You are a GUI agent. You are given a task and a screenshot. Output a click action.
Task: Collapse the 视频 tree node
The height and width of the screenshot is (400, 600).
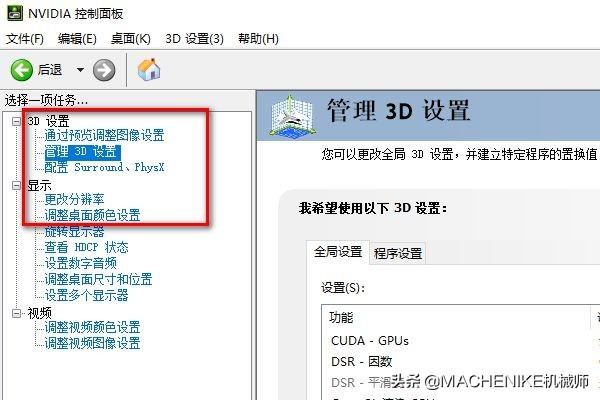click(16, 313)
